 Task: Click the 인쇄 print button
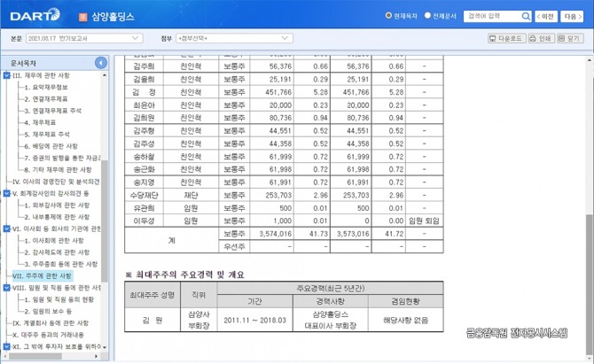pyautogui.click(x=541, y=39)
